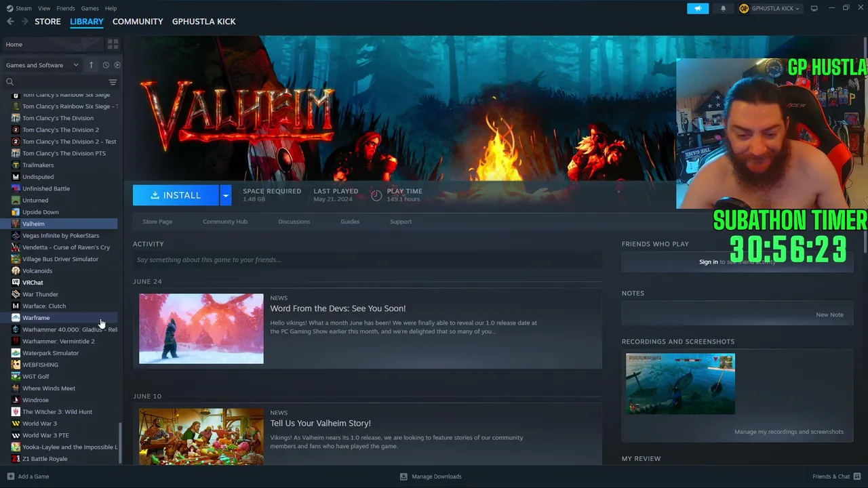Toggle ready-to-play filter icon
Image resolution: width=868 pixels, height=488 pixels.
(x=117, y=65)
